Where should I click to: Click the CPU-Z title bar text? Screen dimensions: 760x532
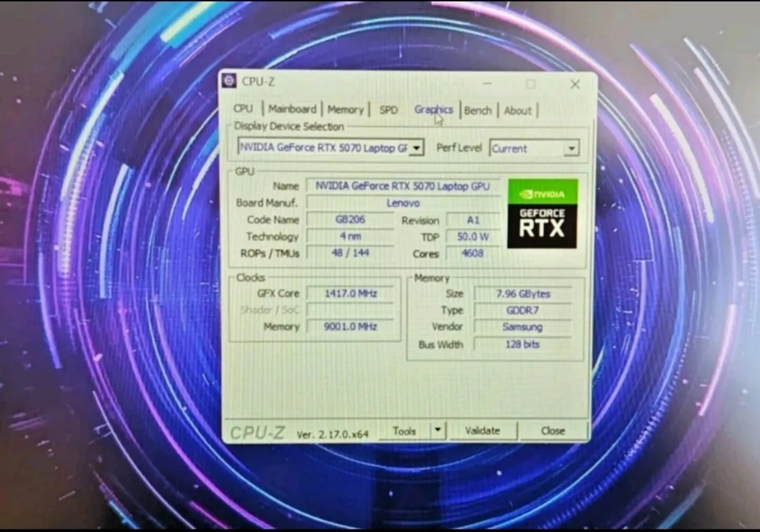(258, 81)
